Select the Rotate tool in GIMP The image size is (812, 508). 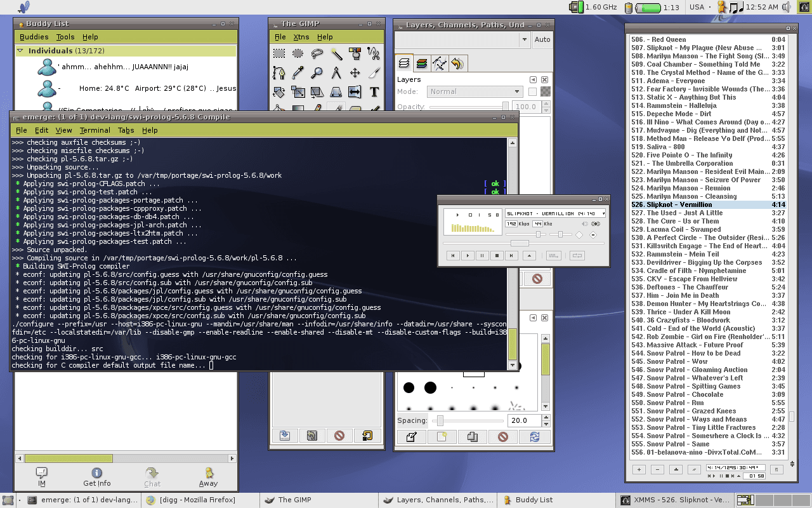(279, 92)
